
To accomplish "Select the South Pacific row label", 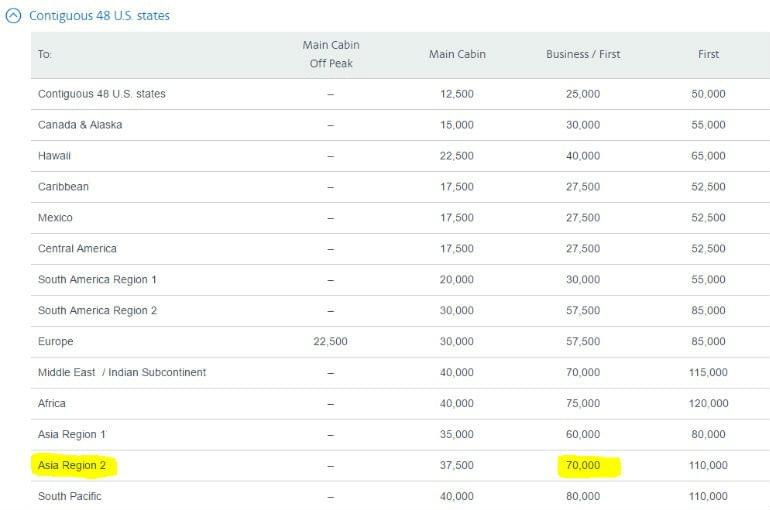I will [x=69, y=496].
